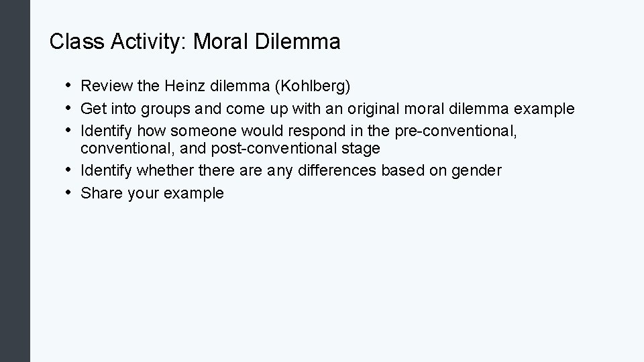This screenshot has height=362, width=644.
Task: Click the dark vertical bar on the left edge
Action: 15,181
